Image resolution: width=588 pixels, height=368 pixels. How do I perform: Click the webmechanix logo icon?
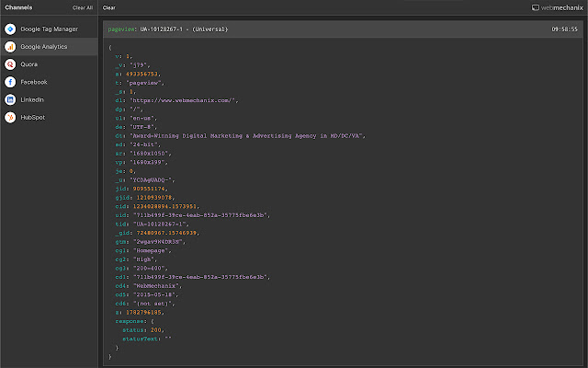click(536, 7)
